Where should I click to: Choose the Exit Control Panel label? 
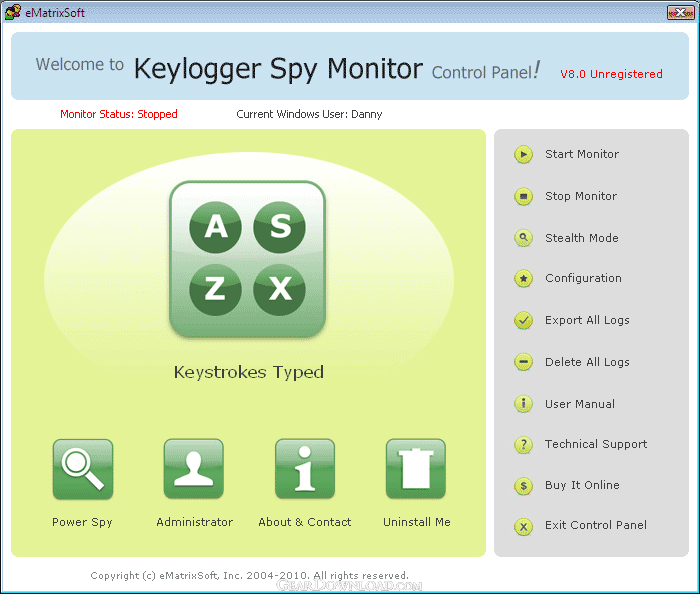[x=596, y=525]
